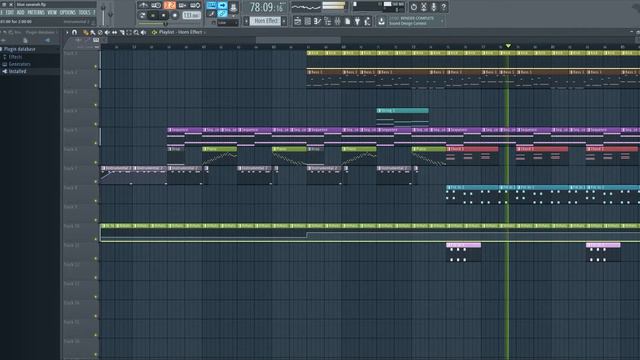Open the plugin picker plug icon
This screenshot has height=360, width=640.
pyautogui.click(x=358, y=21)
